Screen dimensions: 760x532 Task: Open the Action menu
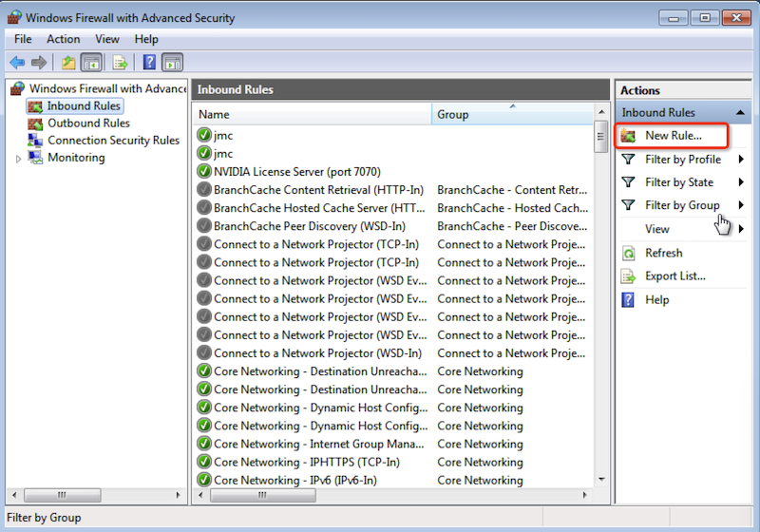pos(63,39)
